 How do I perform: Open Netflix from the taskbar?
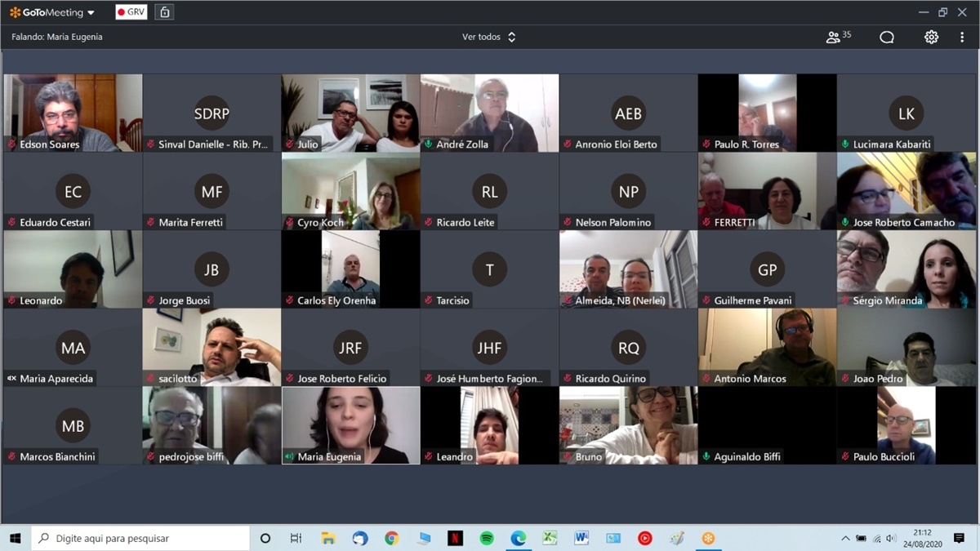[x=455, y=538]
